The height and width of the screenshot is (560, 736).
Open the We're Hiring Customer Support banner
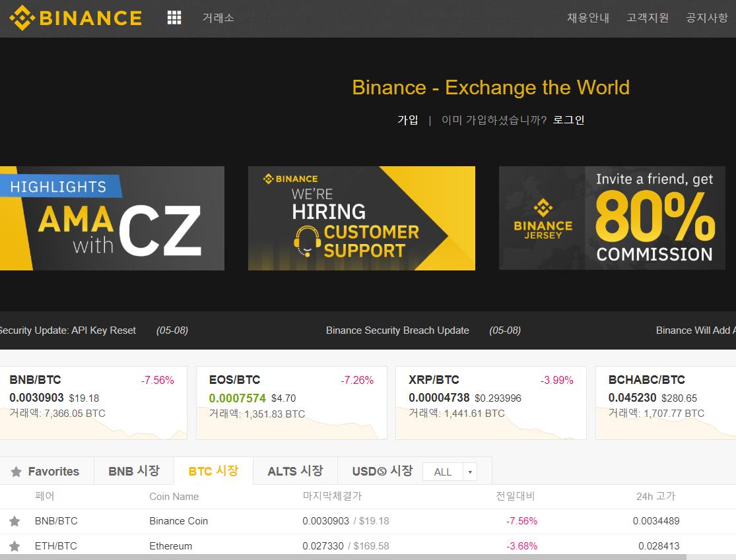tap(362, 218)
